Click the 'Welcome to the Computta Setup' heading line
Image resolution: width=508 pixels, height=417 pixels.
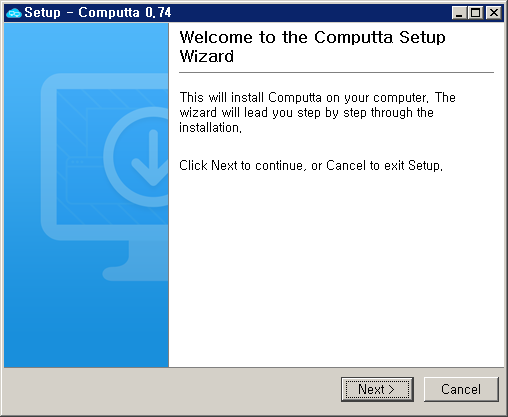[x=312, y=37]
